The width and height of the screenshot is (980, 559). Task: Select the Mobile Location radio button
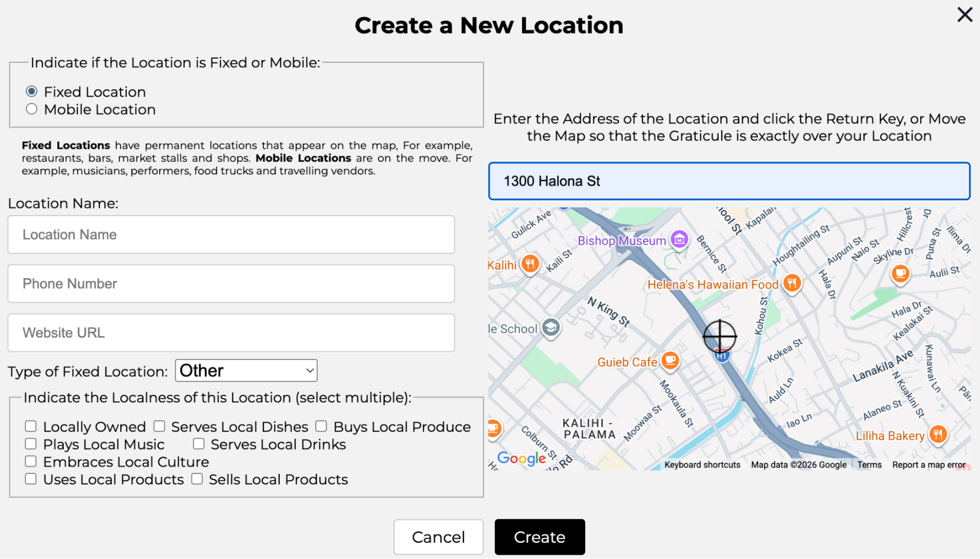tap(32, 109)
